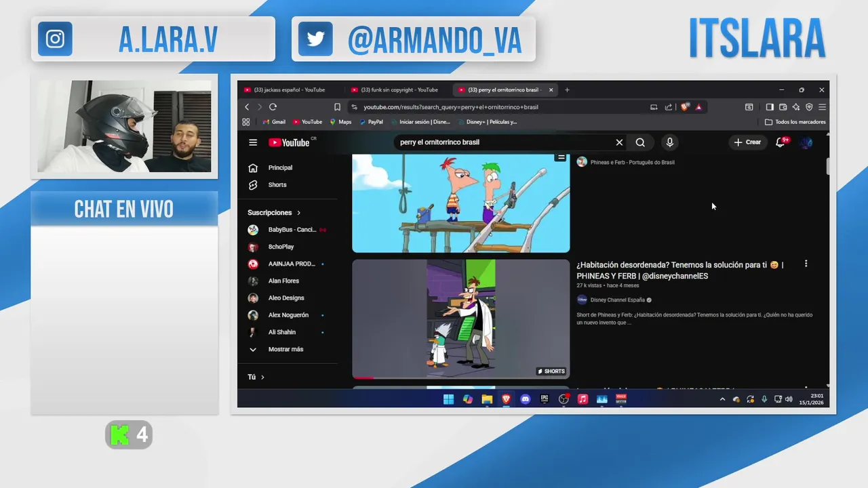Reload the page in browser
Screen dimensions: 868x488
(273, 107)
